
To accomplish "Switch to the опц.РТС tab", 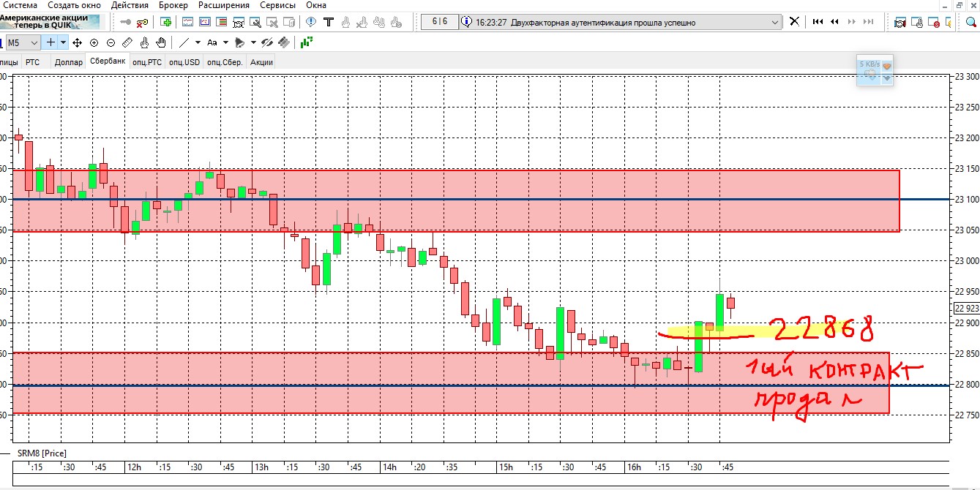I will [147, 62].
